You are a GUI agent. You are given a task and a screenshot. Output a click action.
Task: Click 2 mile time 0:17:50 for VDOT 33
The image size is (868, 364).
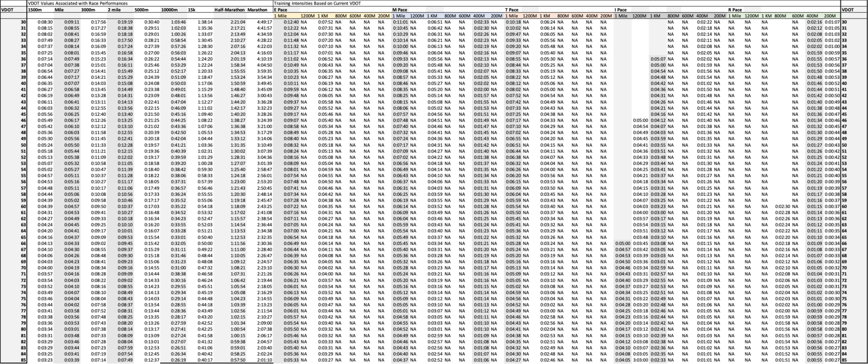125,40
